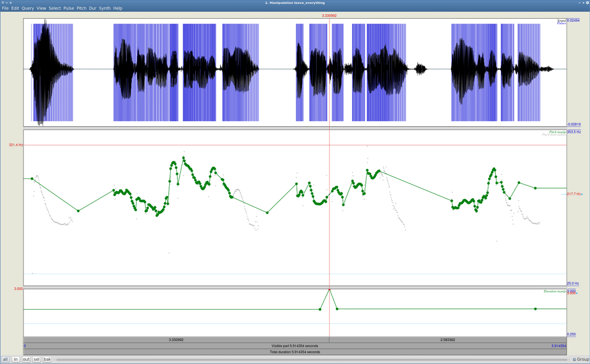Click the blue 5.914354 end time label

559,346
